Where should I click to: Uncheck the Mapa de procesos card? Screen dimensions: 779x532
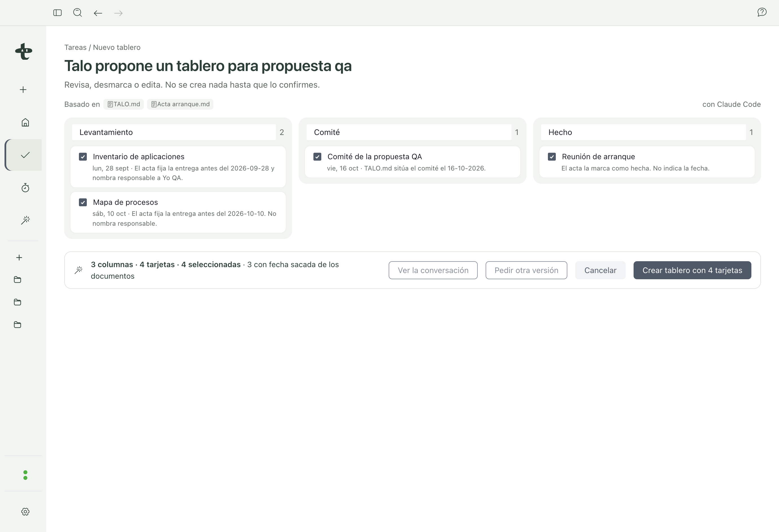click(83, 202)
